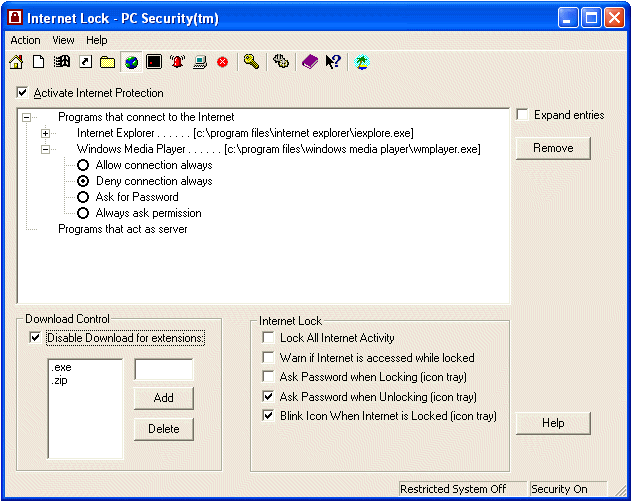The image size is (632, 502).
Task: Click the What's This pointer help icon
Action: (333, 62)
